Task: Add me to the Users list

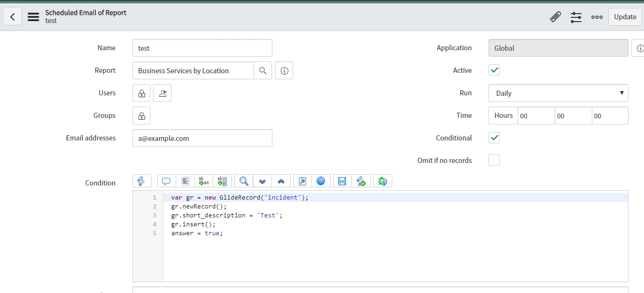Action: point(163,93)
